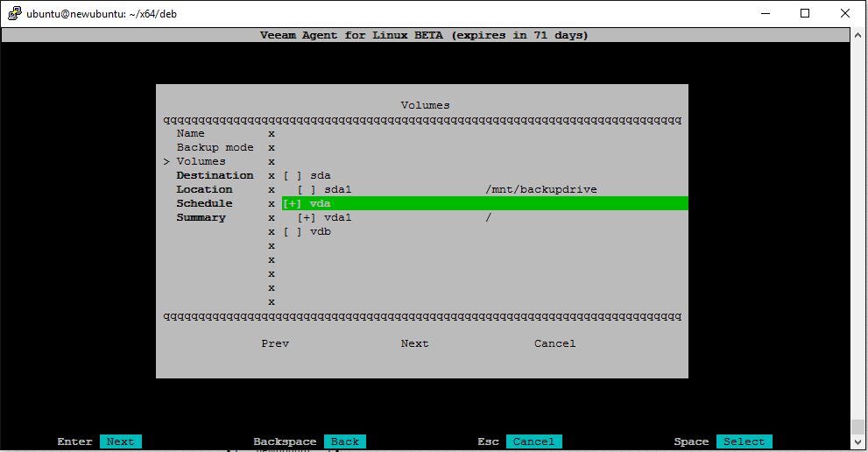Select the Backup mode wizard step

coord(215,147)
